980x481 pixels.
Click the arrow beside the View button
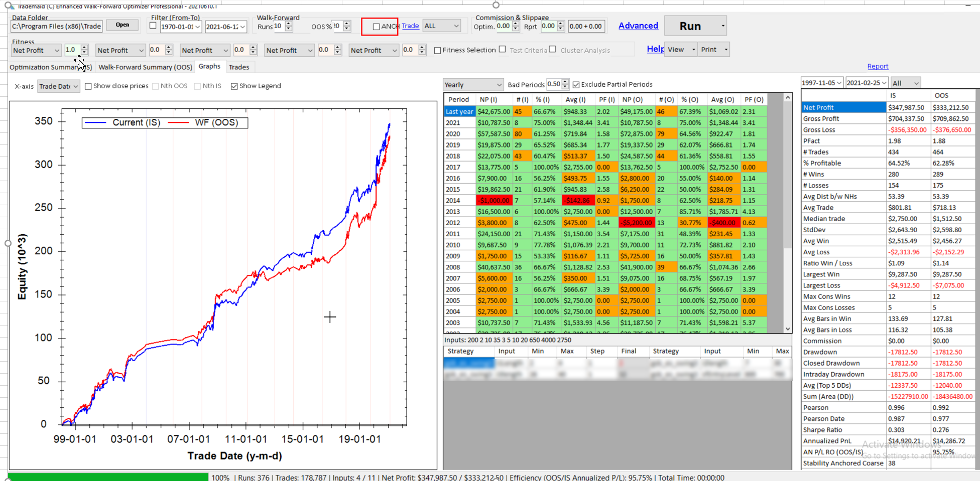(x=693, y=50)
